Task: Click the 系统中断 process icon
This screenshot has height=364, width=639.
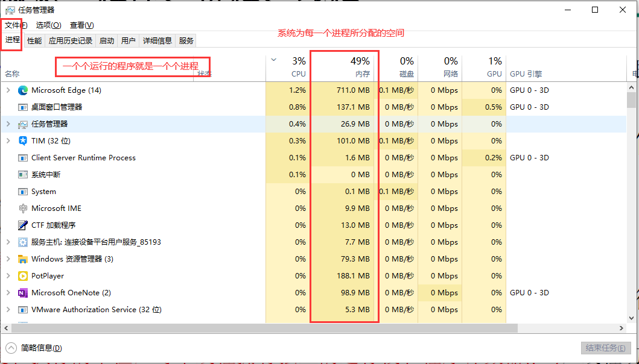Action: pyautogui.click(x=23, y=175)
